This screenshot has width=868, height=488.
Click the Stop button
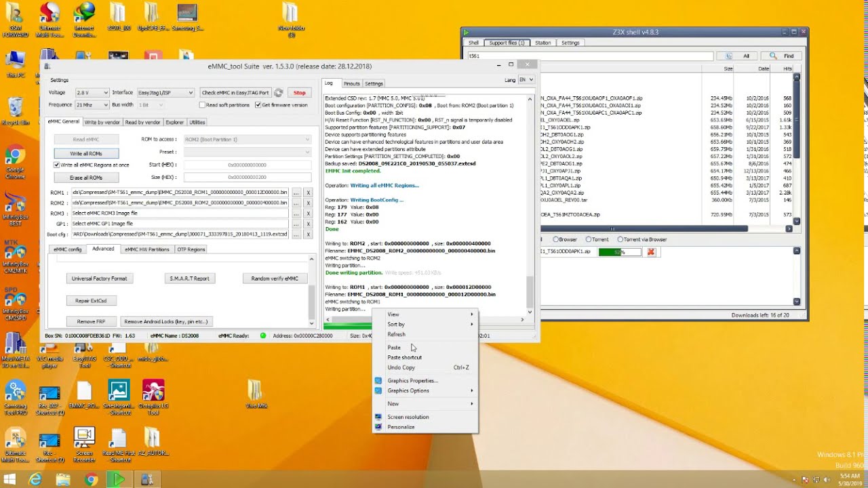(299, 92)
